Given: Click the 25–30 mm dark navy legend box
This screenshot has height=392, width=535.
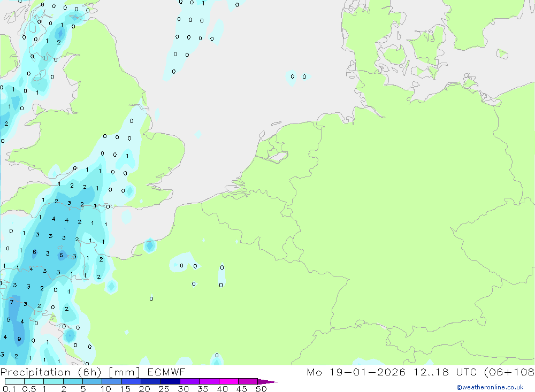Looking at the screenshot, I should [170, 381].
